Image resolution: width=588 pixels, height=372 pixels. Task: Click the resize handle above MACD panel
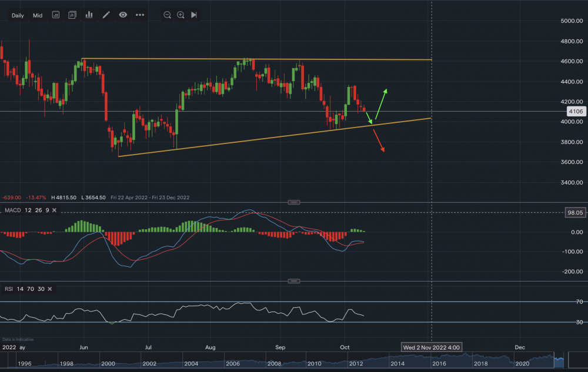coord(294,202)
